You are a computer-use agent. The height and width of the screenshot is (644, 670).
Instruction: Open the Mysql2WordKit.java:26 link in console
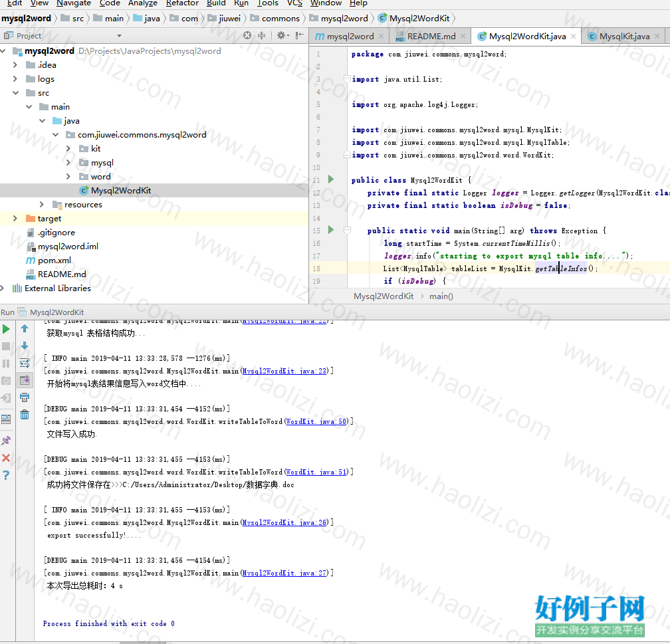coord(284,522)
